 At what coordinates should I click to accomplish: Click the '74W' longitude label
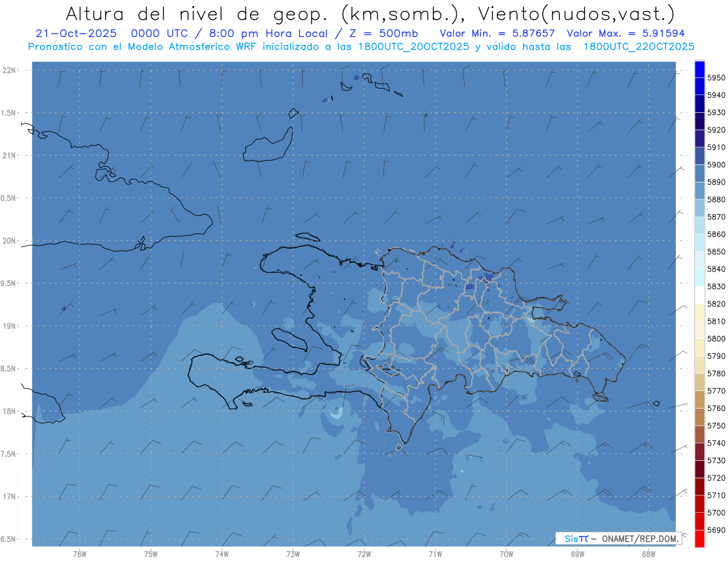(222, 554)
